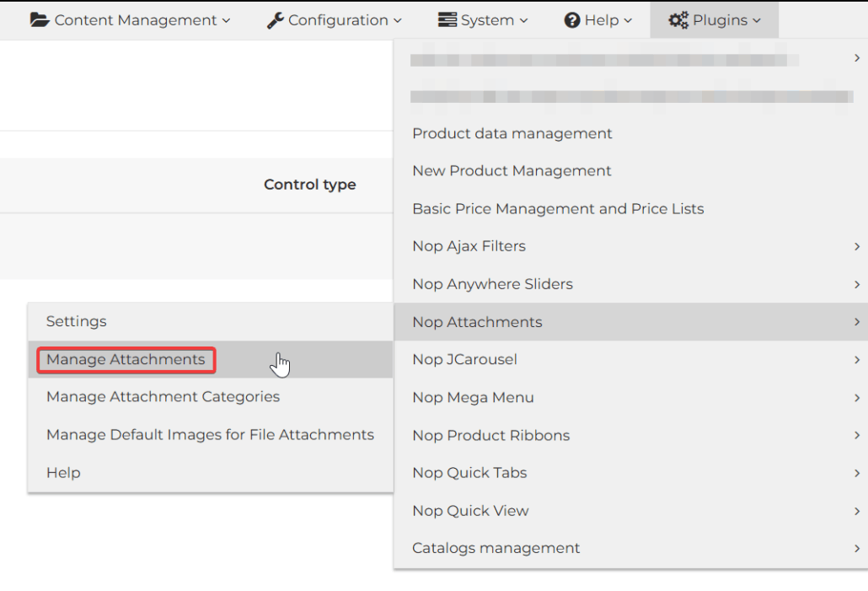Click the System server icon
868x591 pixels.
point(447,20)
